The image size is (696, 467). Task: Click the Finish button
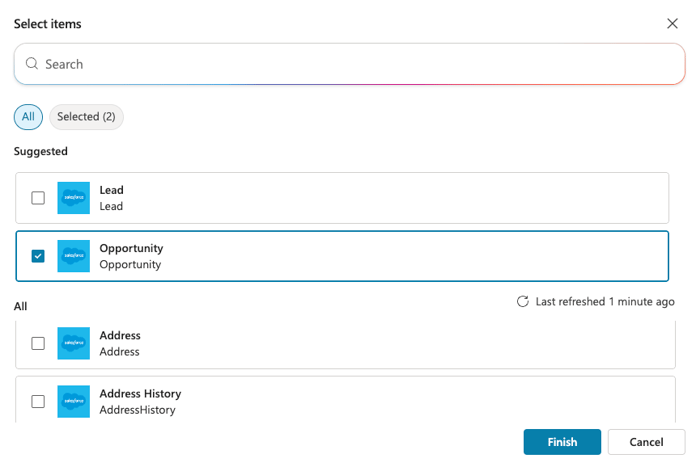click(562, 442)
